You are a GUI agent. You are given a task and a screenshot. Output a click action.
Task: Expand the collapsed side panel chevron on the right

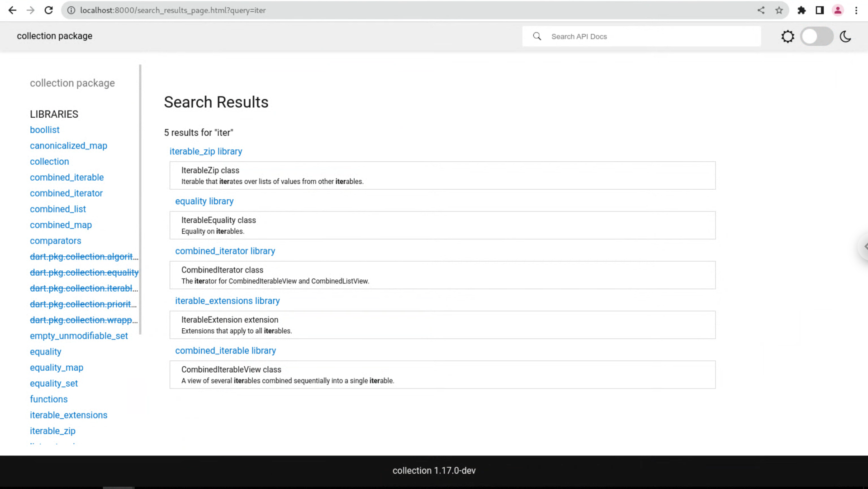point(865,247)
